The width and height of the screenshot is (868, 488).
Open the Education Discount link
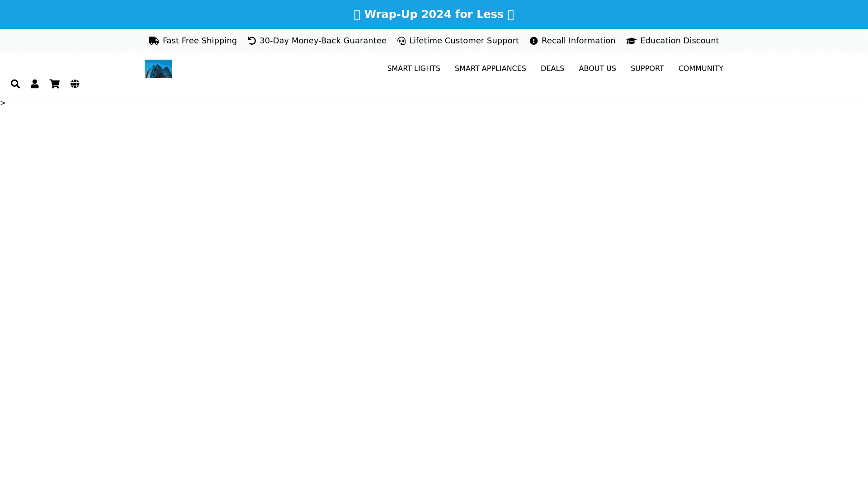pos(679,41)
